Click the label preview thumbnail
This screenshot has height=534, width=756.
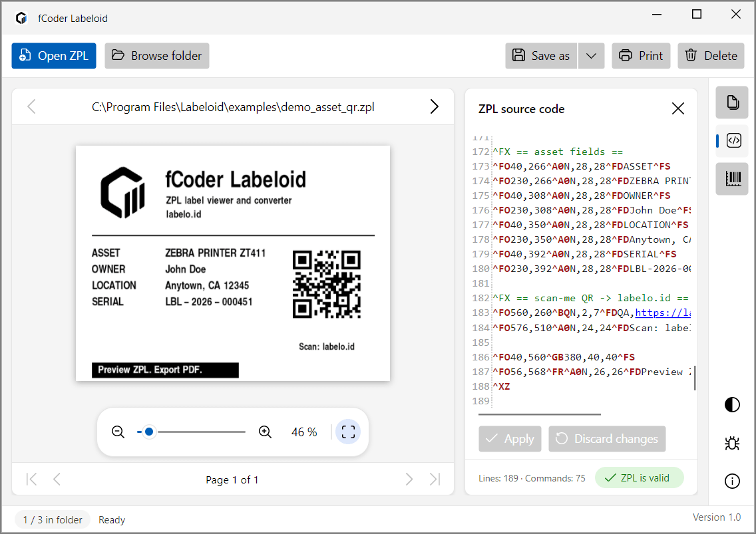pos(233,263)
